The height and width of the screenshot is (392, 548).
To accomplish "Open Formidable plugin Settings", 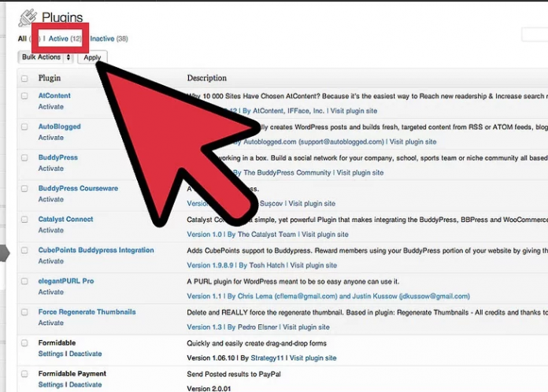I will [x=50, y=354].
